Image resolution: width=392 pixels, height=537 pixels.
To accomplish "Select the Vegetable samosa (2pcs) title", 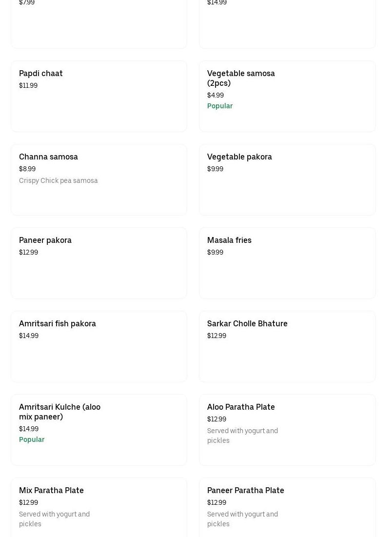I will click(241, 78).
